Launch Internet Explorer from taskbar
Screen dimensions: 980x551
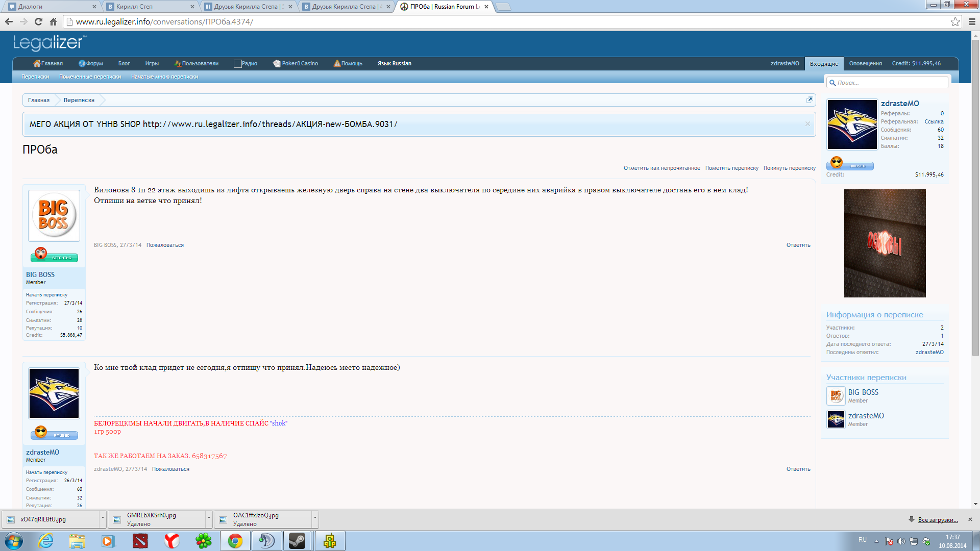pos(46,541)
